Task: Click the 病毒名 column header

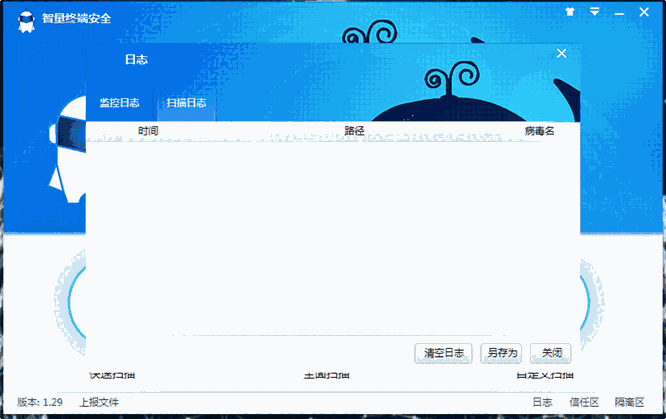Action: click(x=539, y=131)
